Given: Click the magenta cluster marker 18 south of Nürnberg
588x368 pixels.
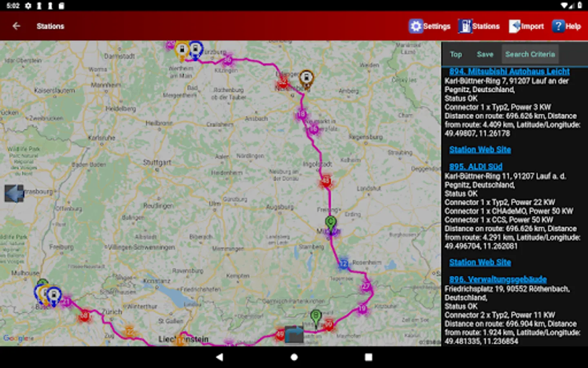Looking at the screenshot, I should coord(301,114).
